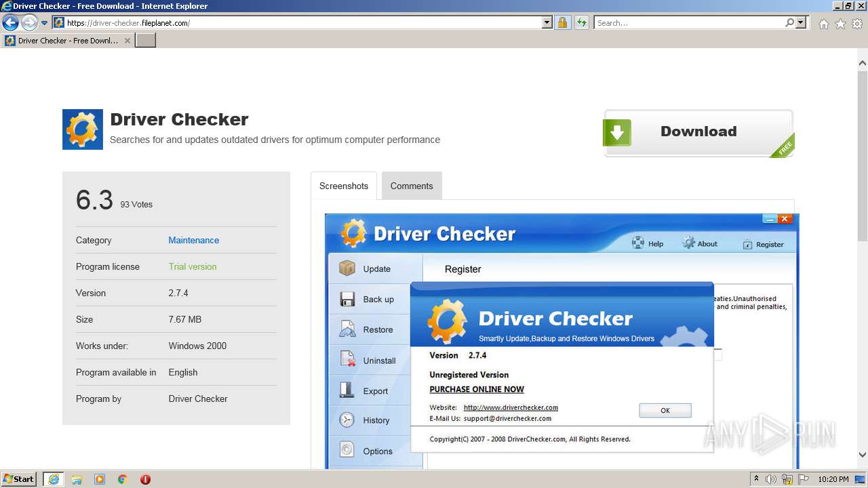Viewport: 868px width, 488px height.
Task: Click the taskbar clock 10:20 PM
Action: pyautogui.click(x=833, y=479)
